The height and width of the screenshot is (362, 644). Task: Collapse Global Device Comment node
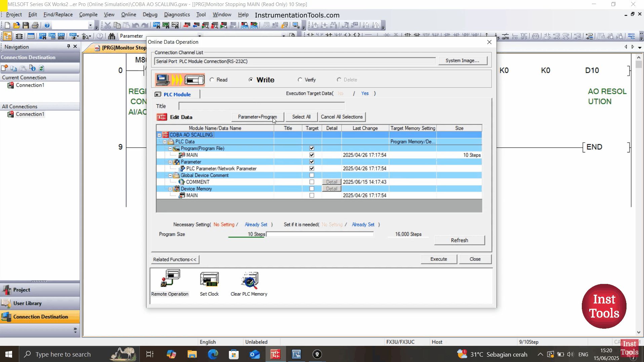click(170, 175)
